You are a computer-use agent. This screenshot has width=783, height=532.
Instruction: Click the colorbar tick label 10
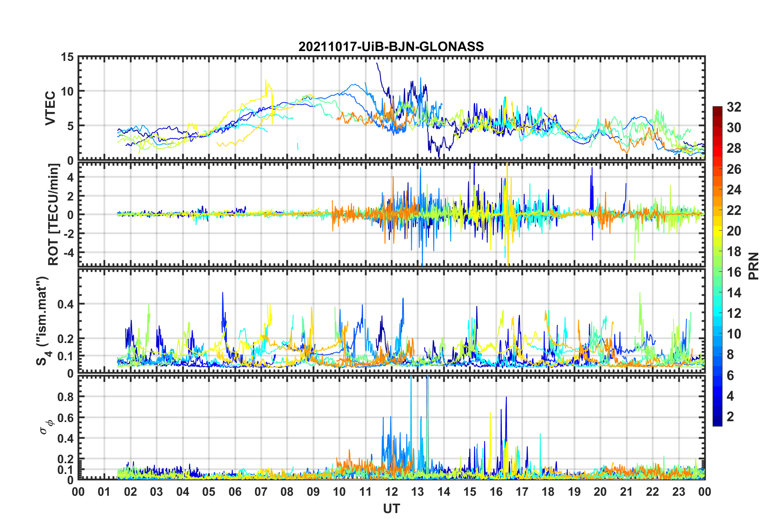tap(734, 334)
